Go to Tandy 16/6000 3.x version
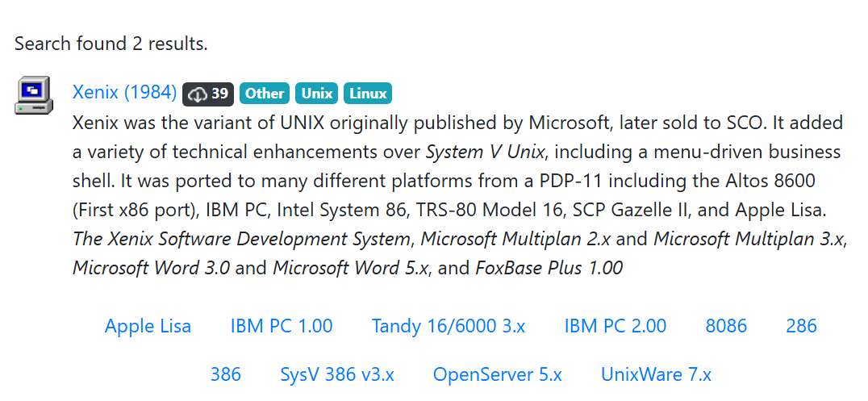This screenshot has width=868, height=401. (449, 326)
